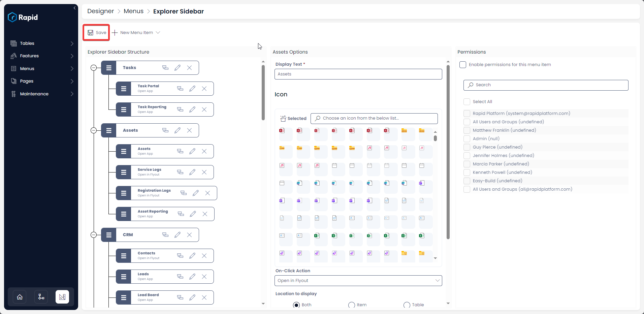This screenshot has width=644, height=314.
Task: Save the Explorer Sidebar menu
Action: click(97, 33)
